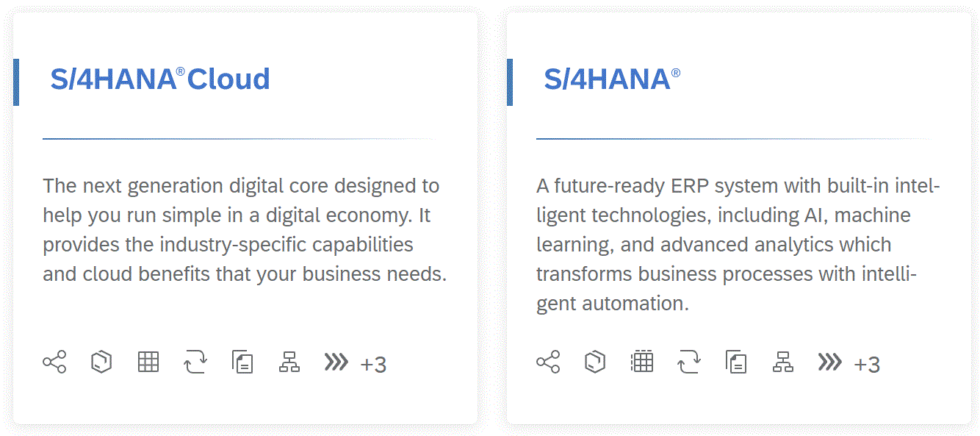The width and height of the screenshot is (980, 436).
Task: Select the 'future-ready ERP system' description text
Action: pos(738,245)
